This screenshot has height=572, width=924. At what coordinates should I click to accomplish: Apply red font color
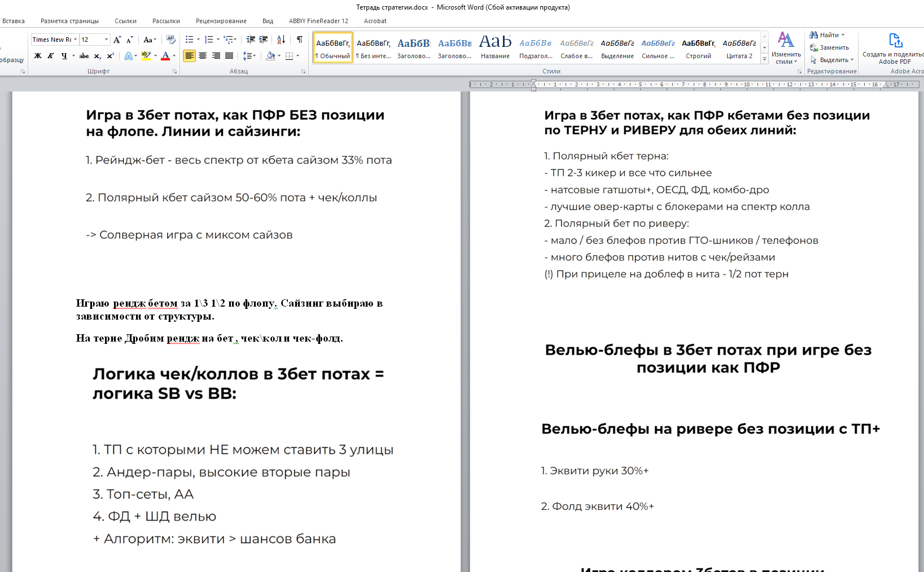pos(165,56)
